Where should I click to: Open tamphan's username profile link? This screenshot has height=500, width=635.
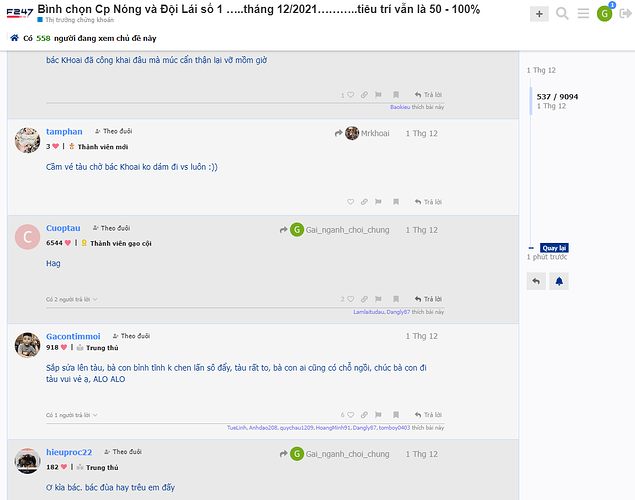tap(64, 132)
